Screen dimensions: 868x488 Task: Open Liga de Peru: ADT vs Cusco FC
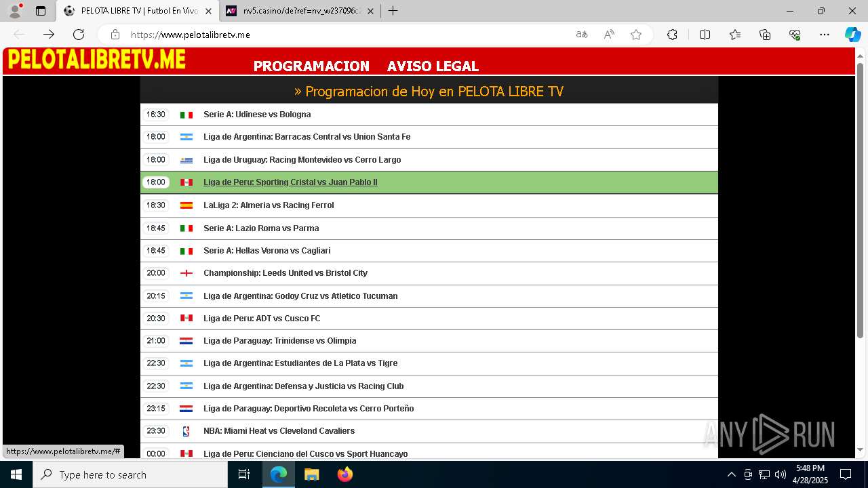point(262,319)
